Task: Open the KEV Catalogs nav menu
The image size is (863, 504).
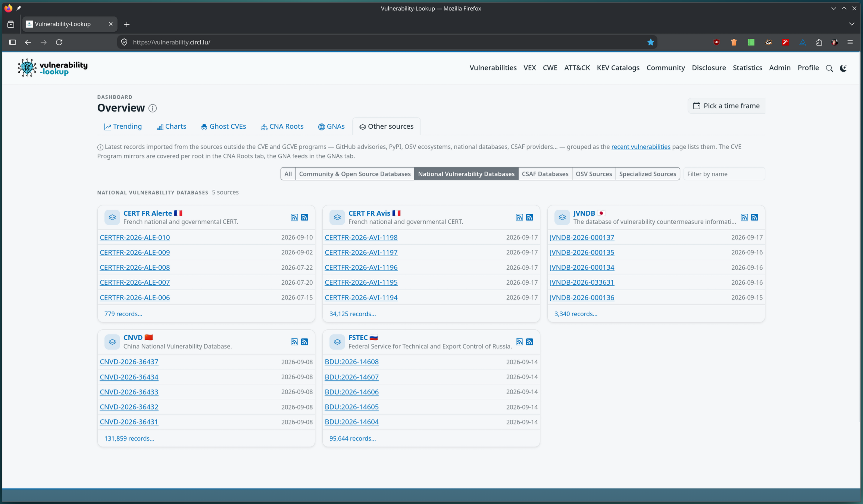Action: click(x=618, y=68)
